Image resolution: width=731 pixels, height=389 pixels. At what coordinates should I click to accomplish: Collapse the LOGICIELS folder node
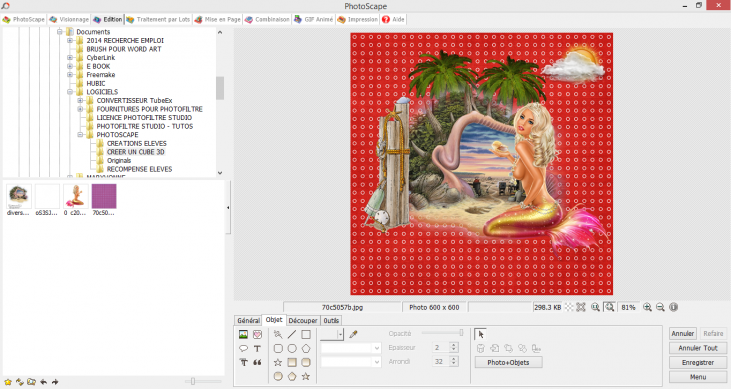tap(70, 92)
